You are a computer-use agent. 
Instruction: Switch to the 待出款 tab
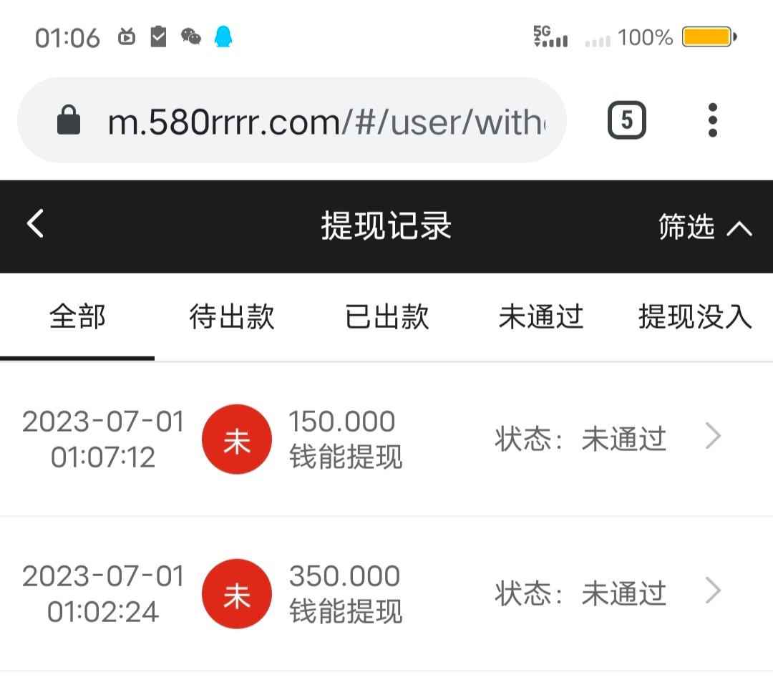[x=232, y=316]
